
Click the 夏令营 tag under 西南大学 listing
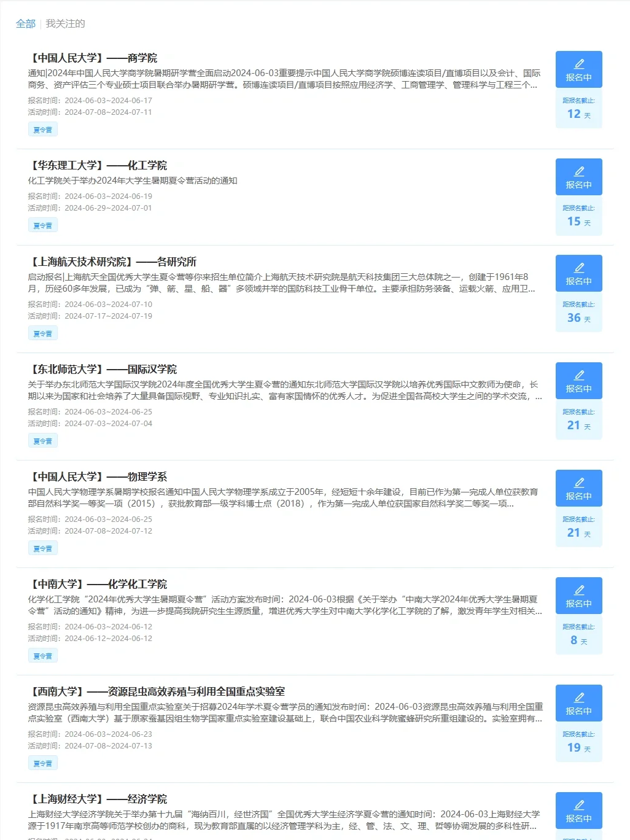43,763
